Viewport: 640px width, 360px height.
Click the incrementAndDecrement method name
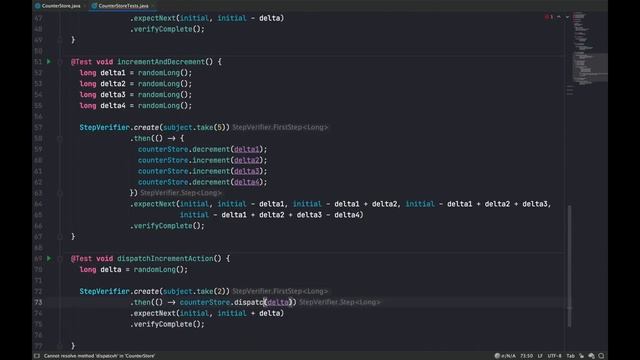tap(161, 62)
